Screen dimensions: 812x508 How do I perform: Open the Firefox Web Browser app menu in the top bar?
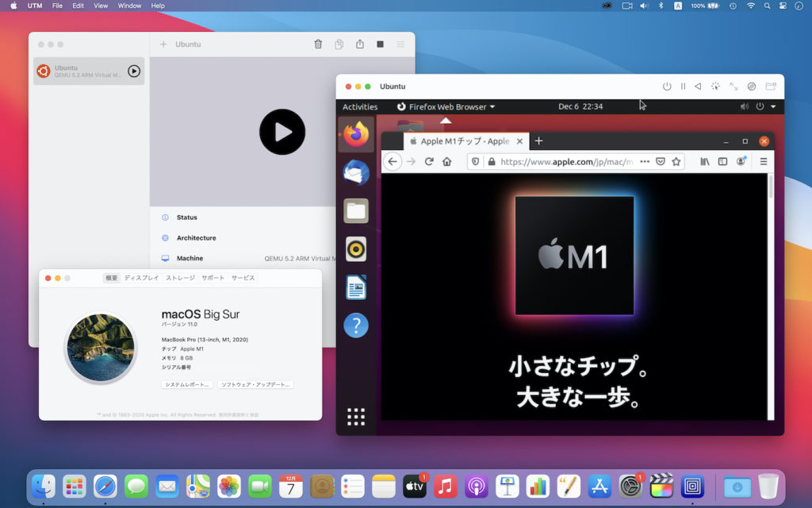coord(448,106)
